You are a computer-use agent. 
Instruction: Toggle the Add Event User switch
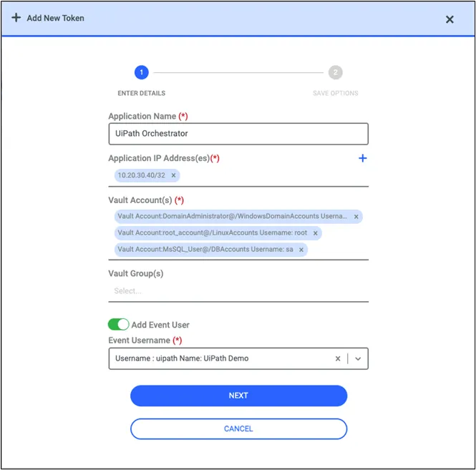pos(118,324)
